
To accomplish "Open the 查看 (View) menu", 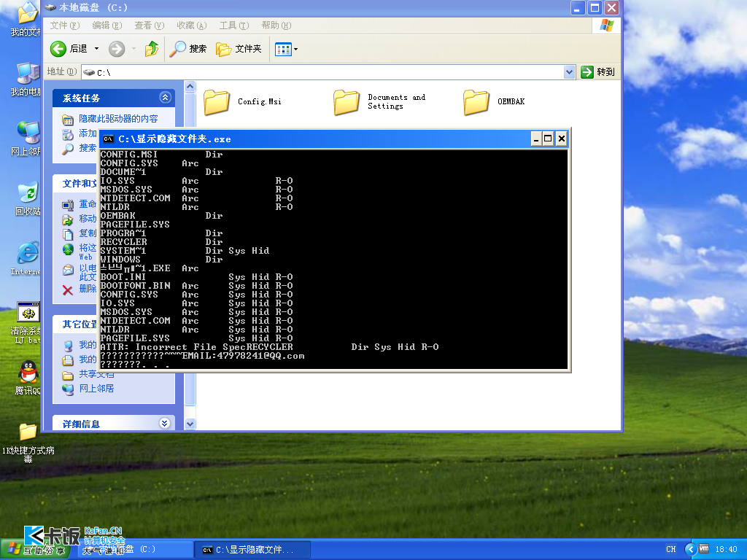I will (x=149, y=26).
